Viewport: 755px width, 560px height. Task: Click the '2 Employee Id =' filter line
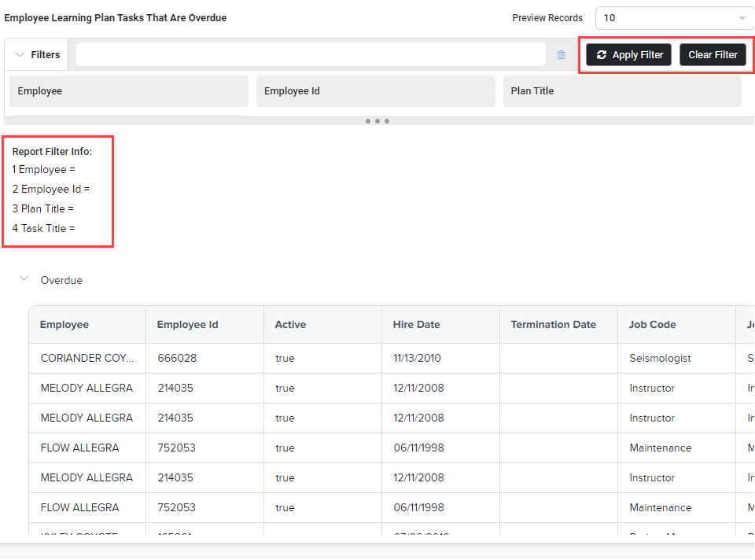tap(51, 190)
